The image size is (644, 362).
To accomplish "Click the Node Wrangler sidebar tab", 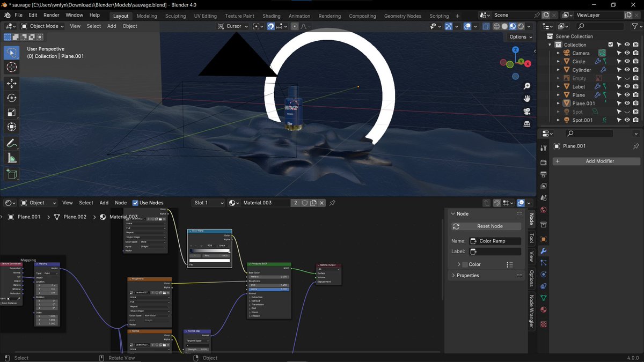I will [x=531, y=311].
